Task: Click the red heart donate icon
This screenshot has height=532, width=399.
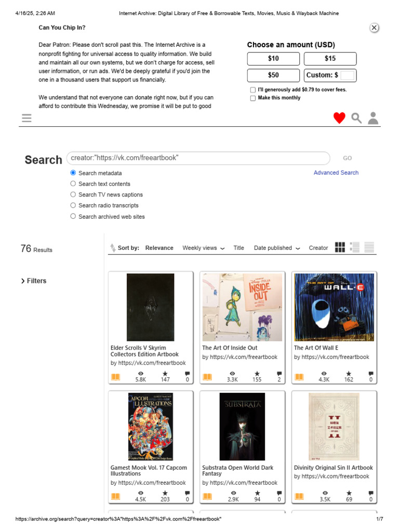Action: [x=339, y=118]
